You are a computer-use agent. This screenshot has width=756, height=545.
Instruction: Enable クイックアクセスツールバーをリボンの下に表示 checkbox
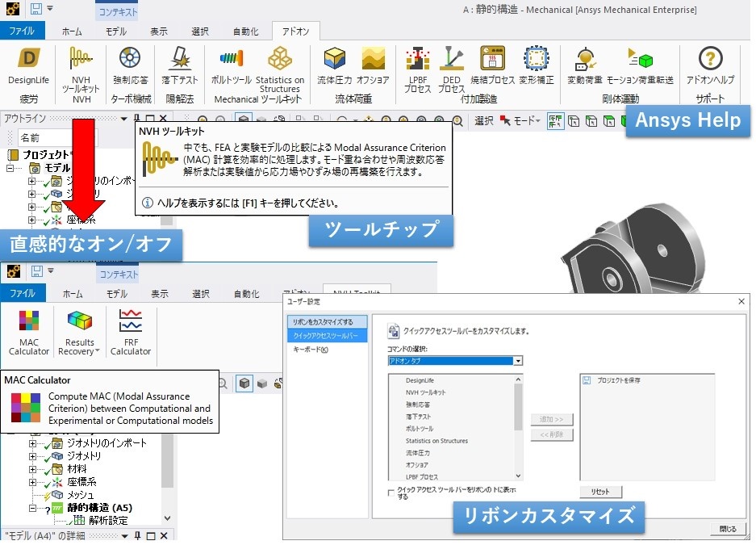click(x=391, y=493)
